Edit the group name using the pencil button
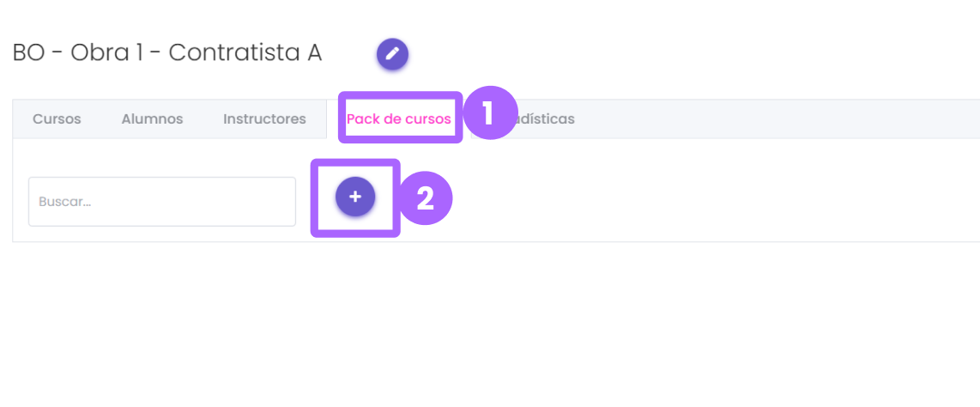Image resolution: width=980 pixels, height=407 pixels. coord(392,54)
